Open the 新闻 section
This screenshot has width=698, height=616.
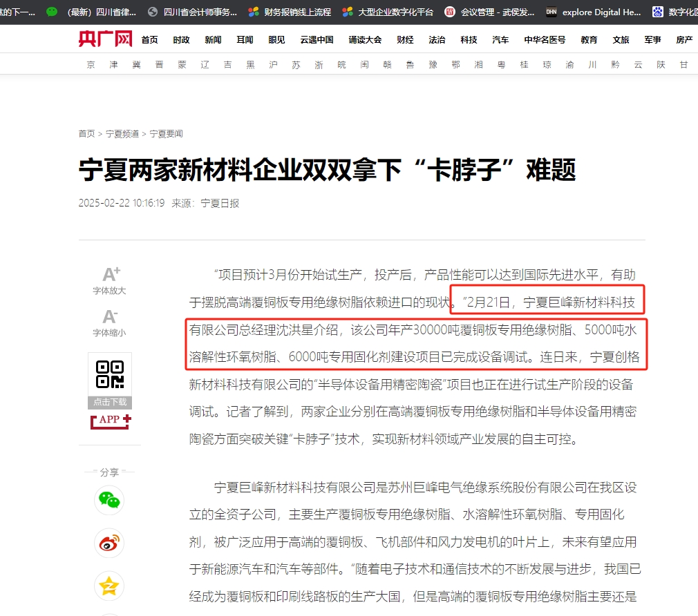pyautogui.click(x=213, y=39)
